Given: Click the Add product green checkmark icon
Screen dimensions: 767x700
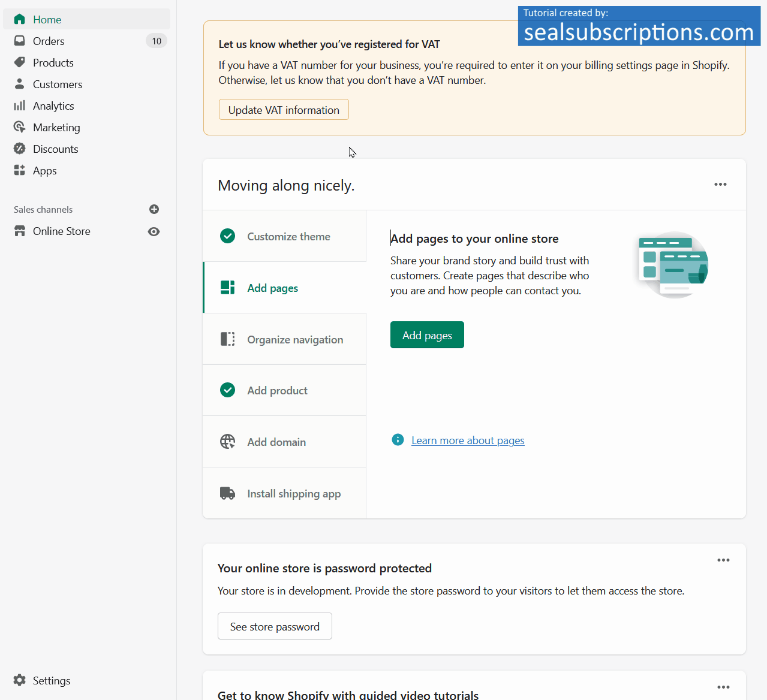Looking at the screenshot, I should (x=228, y=390).
